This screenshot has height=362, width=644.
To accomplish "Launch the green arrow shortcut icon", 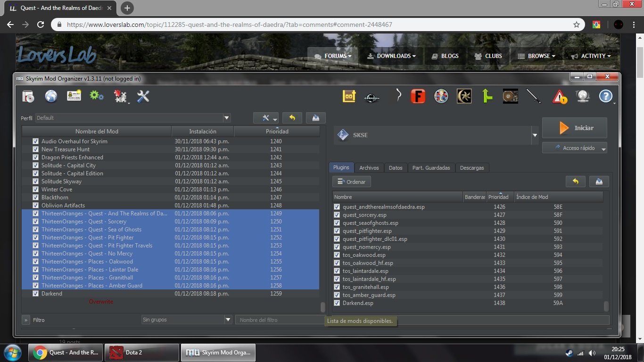I will point(487,96).
